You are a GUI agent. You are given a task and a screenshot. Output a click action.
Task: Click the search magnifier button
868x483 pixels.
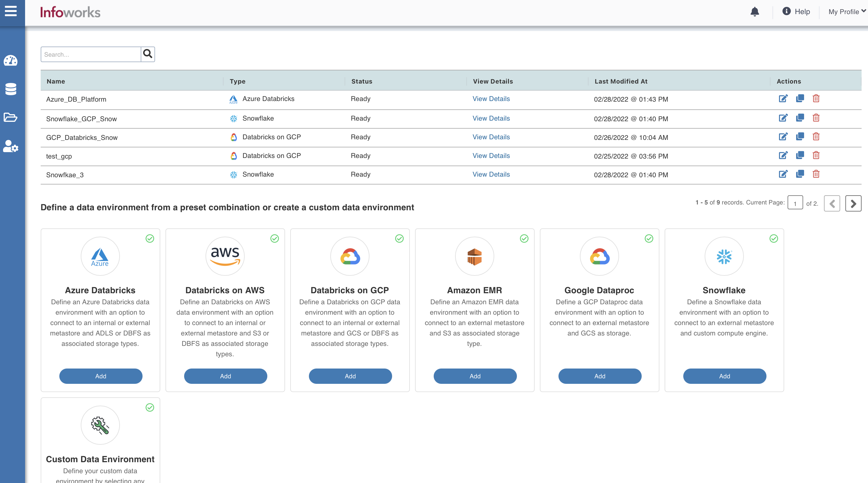(148, 54)
